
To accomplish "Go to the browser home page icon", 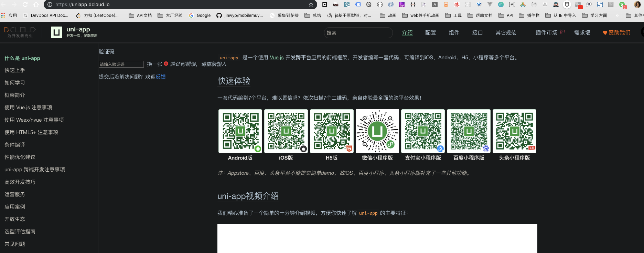I will point(36,4).
